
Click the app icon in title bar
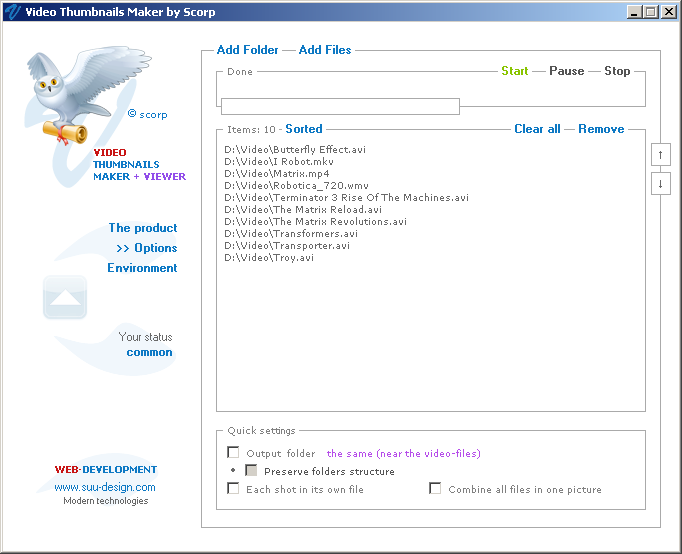13,12
